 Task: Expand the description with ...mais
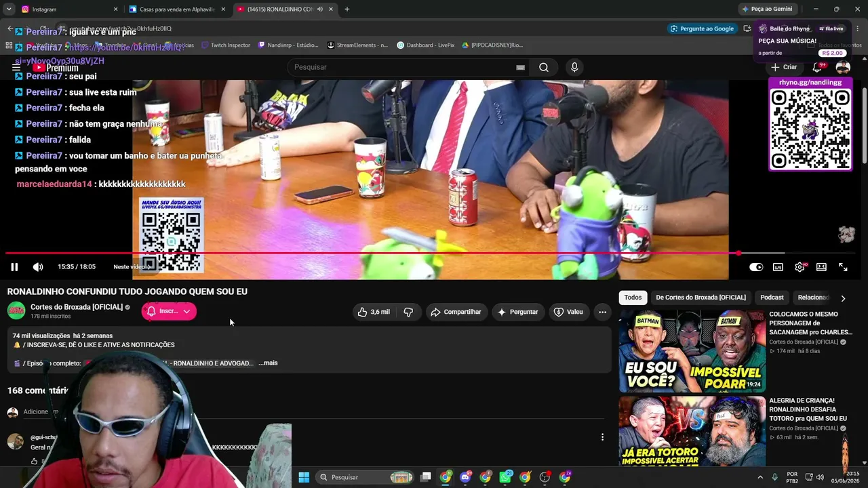(268, 363)
